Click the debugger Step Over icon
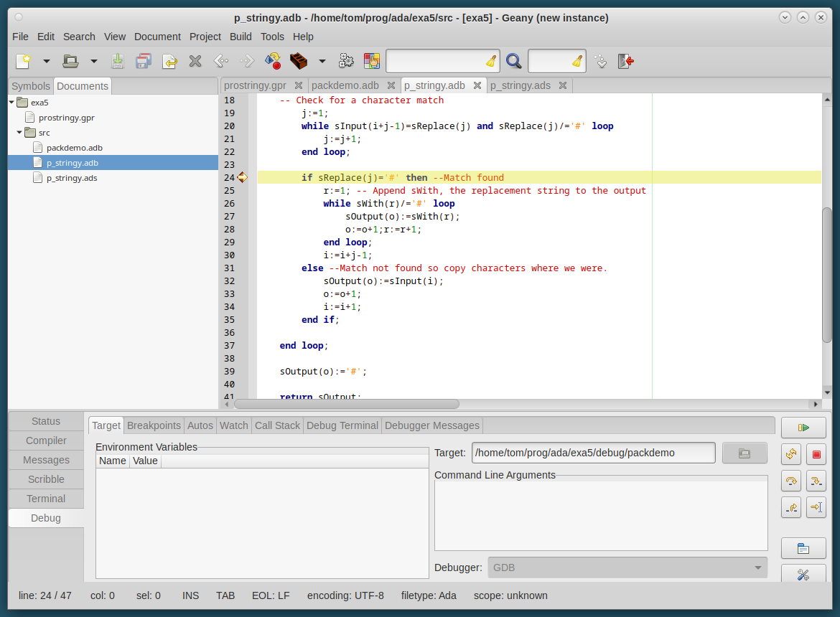Viewport: 840px width, 617px height. tap(792, 481)
